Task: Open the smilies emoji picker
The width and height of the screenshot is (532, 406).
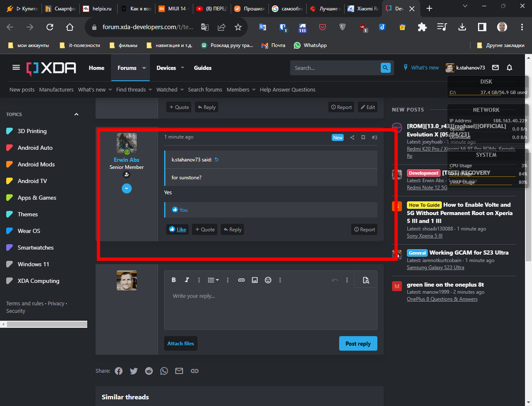Action: (x=268, y=280)
